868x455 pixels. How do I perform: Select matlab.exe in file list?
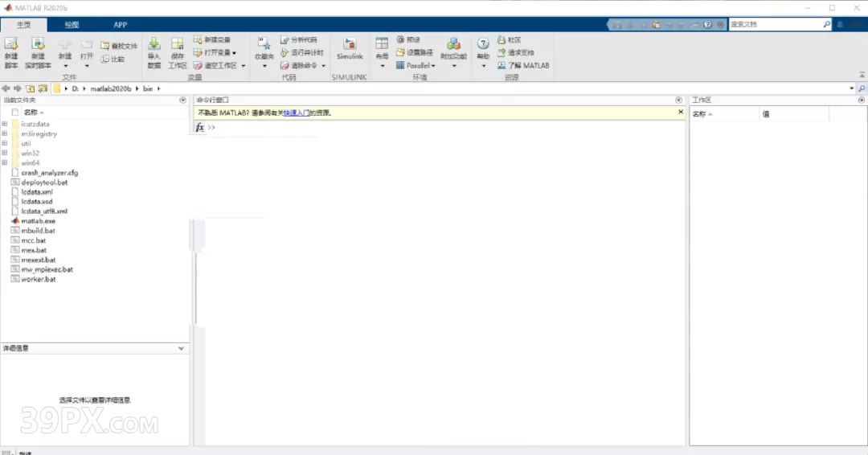point(39,221)
